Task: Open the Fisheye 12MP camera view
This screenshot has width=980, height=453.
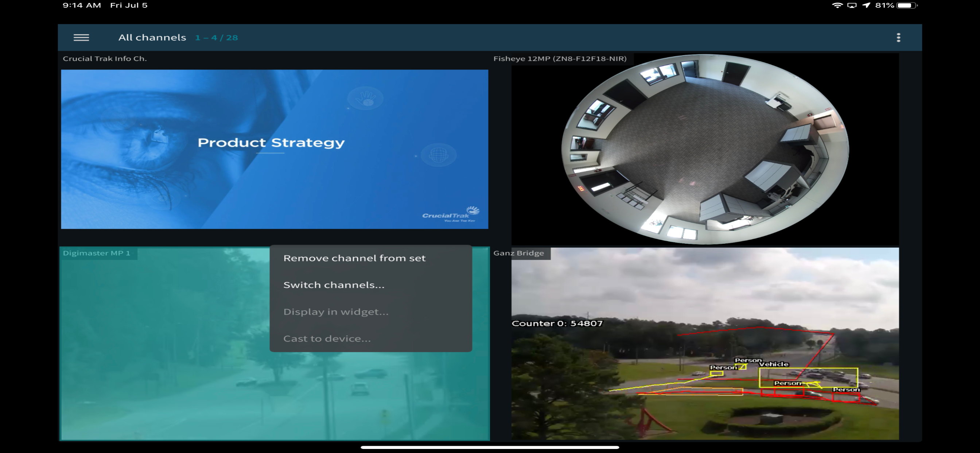Action: coord(705,149)
